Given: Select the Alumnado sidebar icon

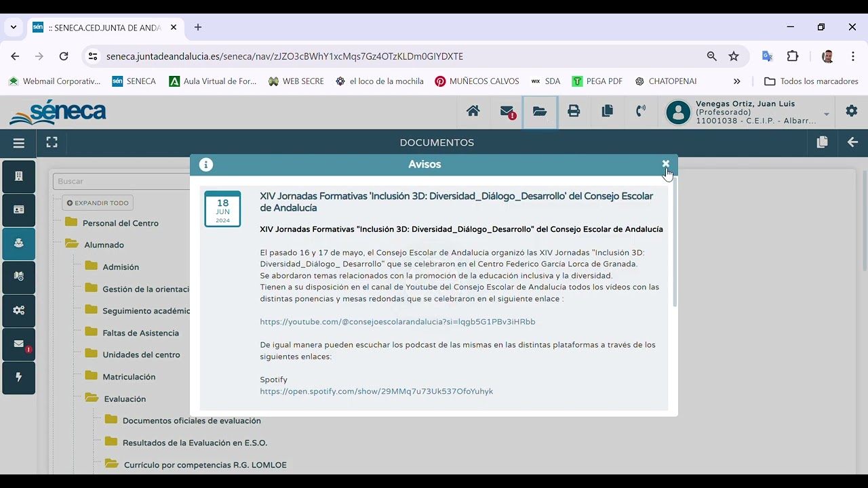Looking at the screenshot, I should click(x=19, y=243).
